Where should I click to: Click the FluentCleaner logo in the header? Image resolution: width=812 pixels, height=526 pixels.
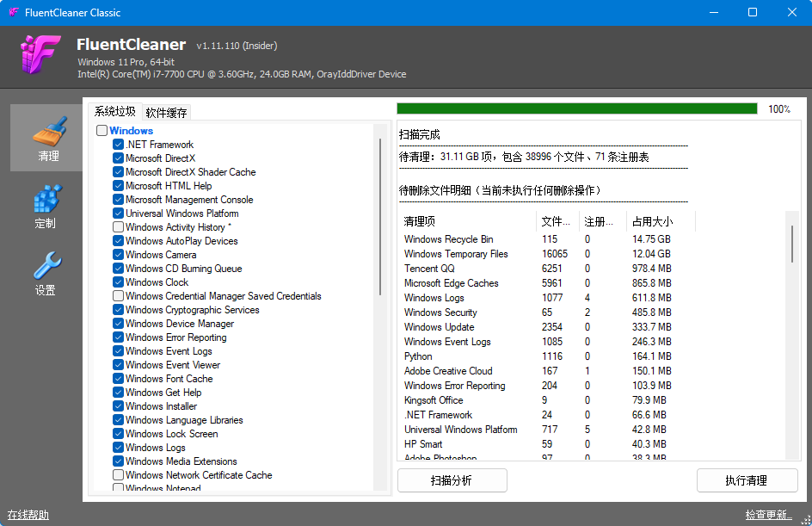40,54
